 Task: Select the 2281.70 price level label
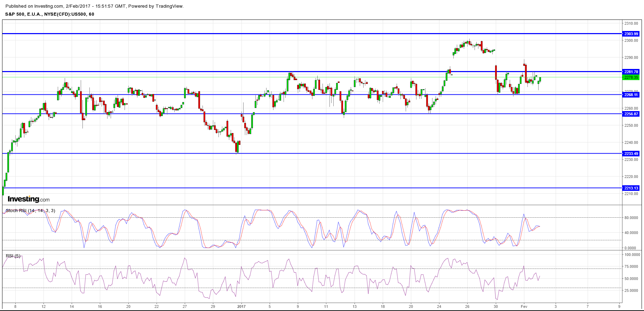[631, 72]
